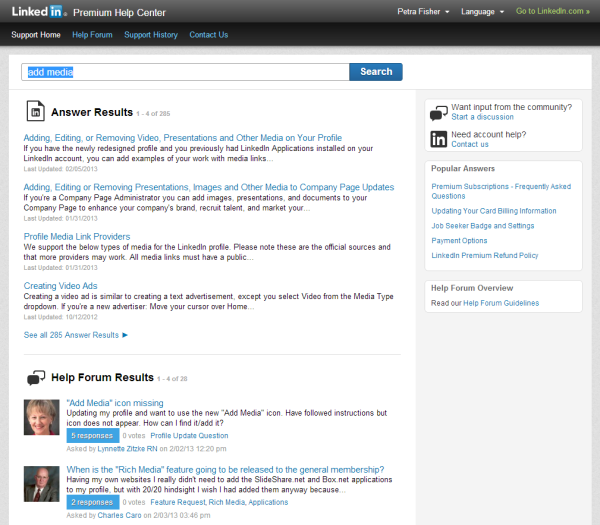Click 'Help Forum Overview' heading

tap(472, 288)
